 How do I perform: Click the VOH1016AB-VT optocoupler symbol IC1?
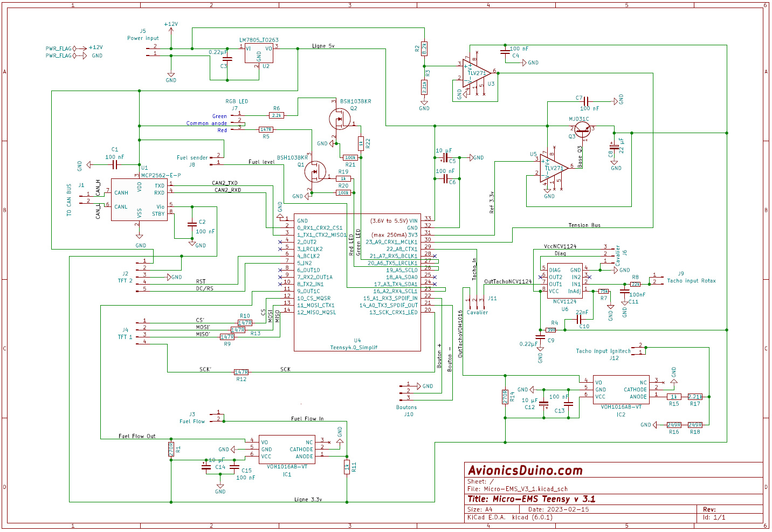coord(287,449)
